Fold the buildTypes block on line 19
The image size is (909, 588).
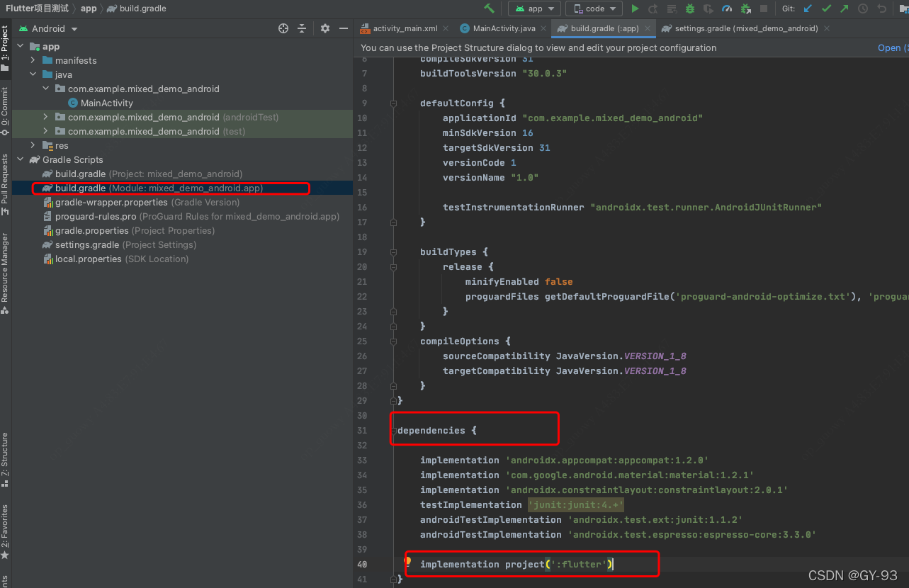[x=393, y=251]
